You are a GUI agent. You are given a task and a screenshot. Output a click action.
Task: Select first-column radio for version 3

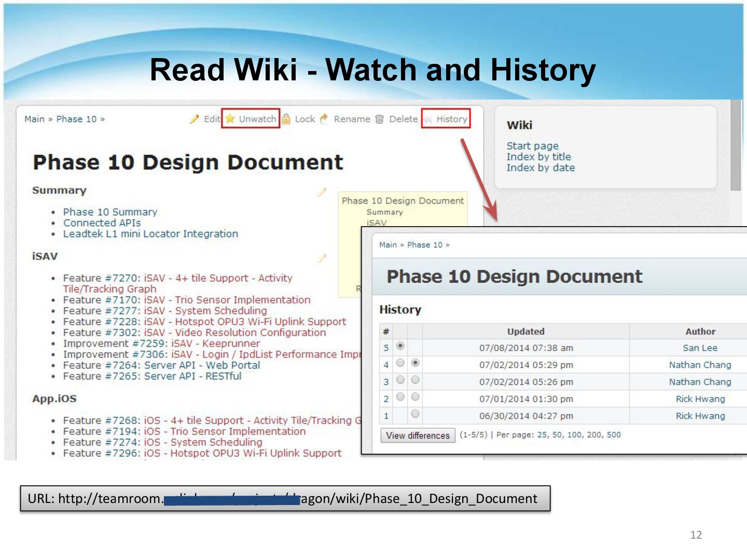400,380
